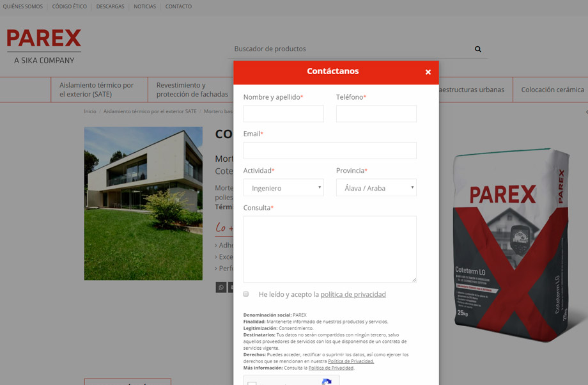Click the reCAPTCHA logo icon

pyautogui.click(x=326, y=382)
